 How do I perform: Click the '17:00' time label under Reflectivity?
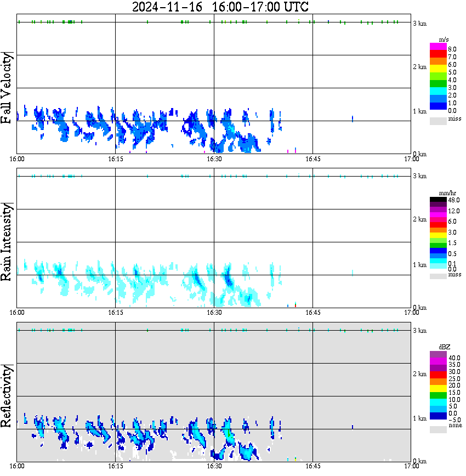411,466
